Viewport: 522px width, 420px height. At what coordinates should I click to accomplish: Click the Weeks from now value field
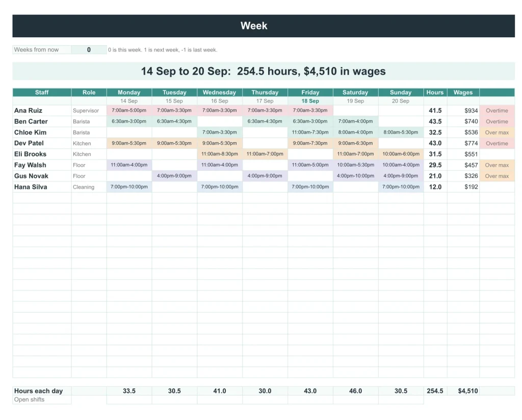pyautogui.click(x=89, y=49)
